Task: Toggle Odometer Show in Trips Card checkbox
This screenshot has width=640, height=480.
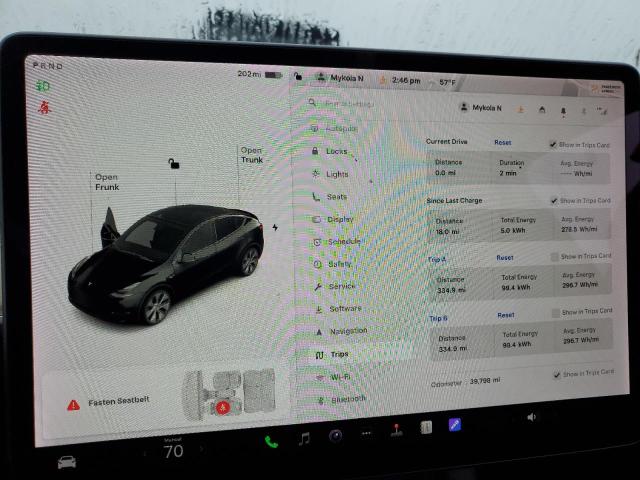Action: 556,374
